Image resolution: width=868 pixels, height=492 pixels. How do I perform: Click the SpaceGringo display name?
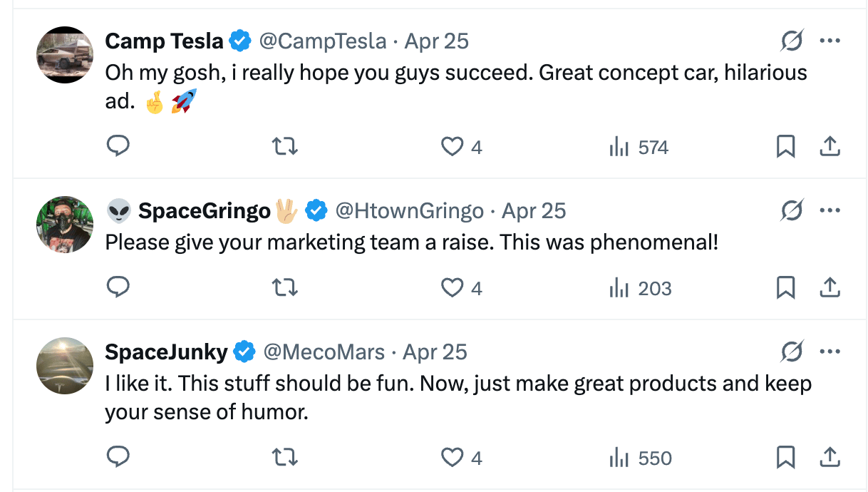tap(205, 211)
